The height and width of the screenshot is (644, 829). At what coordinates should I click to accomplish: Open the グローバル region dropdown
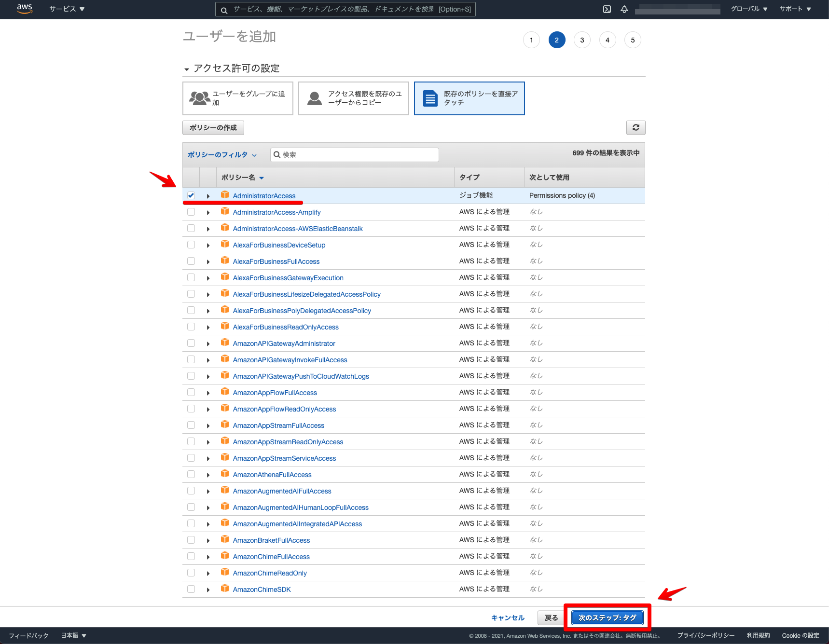(749, 9)
